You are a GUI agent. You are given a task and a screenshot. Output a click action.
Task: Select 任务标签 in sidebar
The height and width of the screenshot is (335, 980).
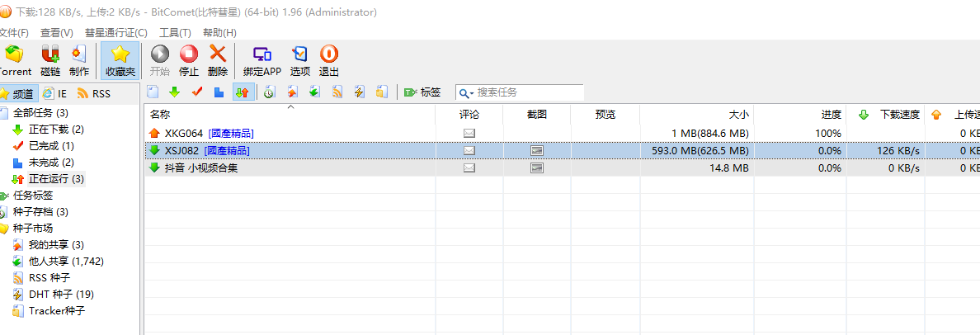click(x=33, y=195)
